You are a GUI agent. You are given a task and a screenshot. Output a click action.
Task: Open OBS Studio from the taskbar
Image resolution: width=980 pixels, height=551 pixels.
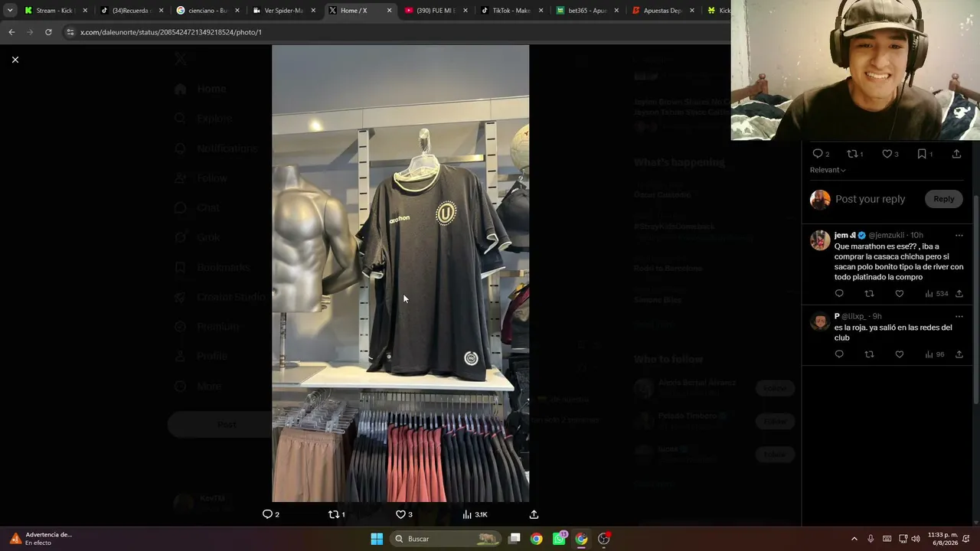click(603, 539)
